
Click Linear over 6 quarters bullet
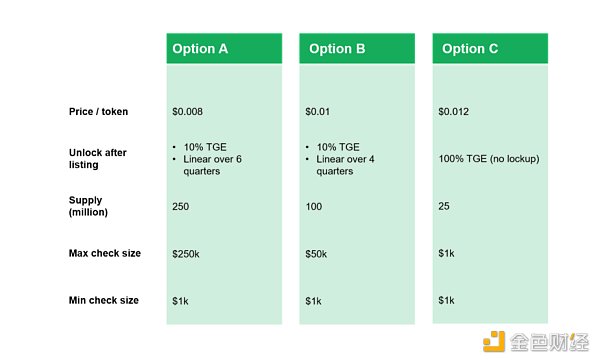212,165
